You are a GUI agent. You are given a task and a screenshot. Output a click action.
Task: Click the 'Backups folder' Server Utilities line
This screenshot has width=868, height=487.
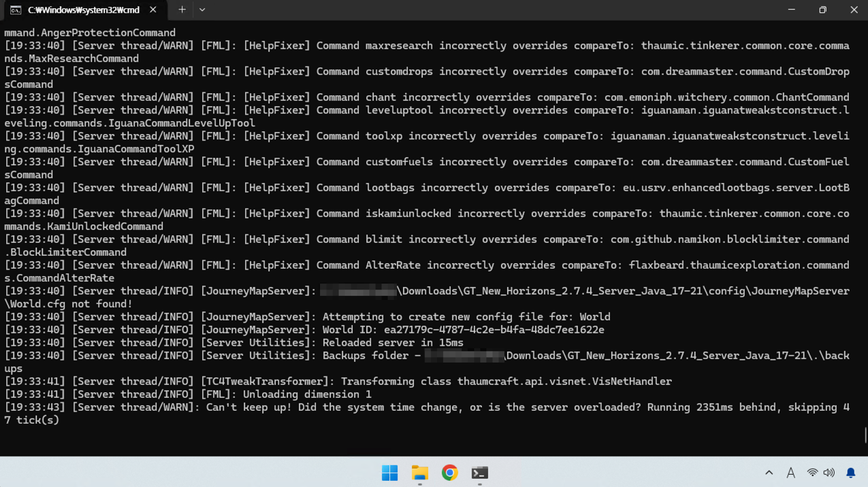click(x=427, y=362)
